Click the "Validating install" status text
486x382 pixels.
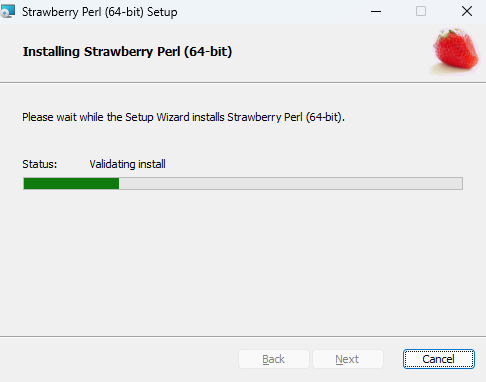[x=127, y=164]
